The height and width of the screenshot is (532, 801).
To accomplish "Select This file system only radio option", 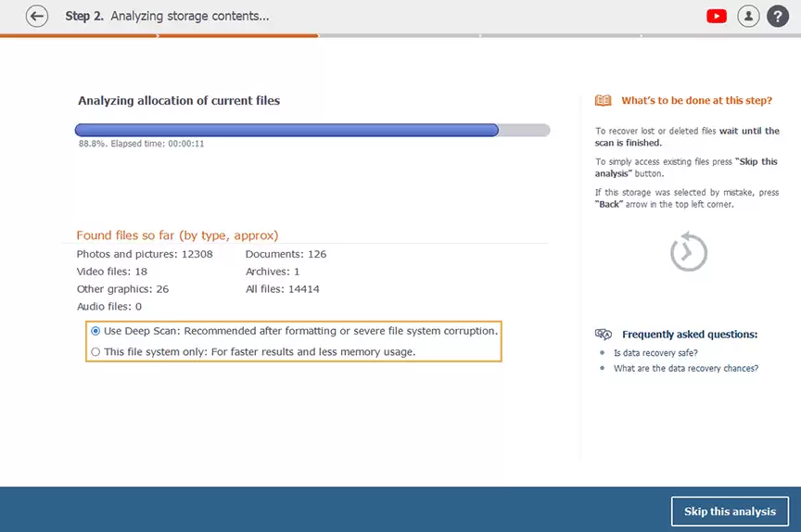I will coord(95,352).
